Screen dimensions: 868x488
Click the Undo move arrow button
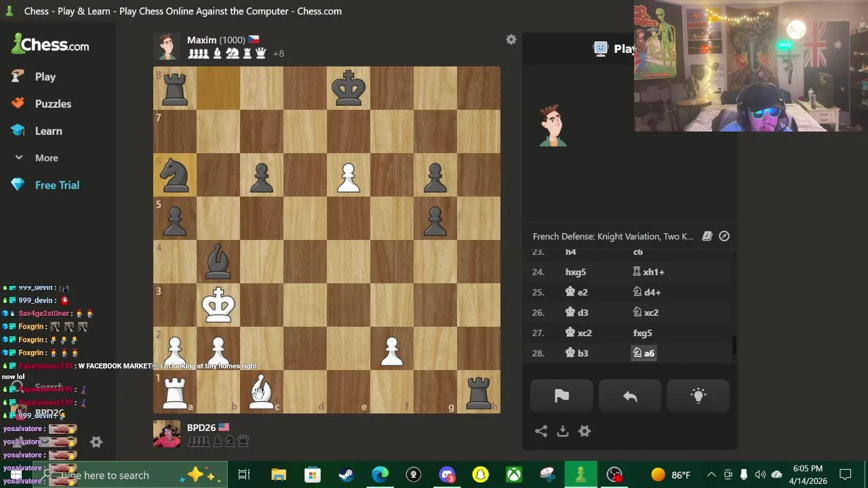coord(630,396)
